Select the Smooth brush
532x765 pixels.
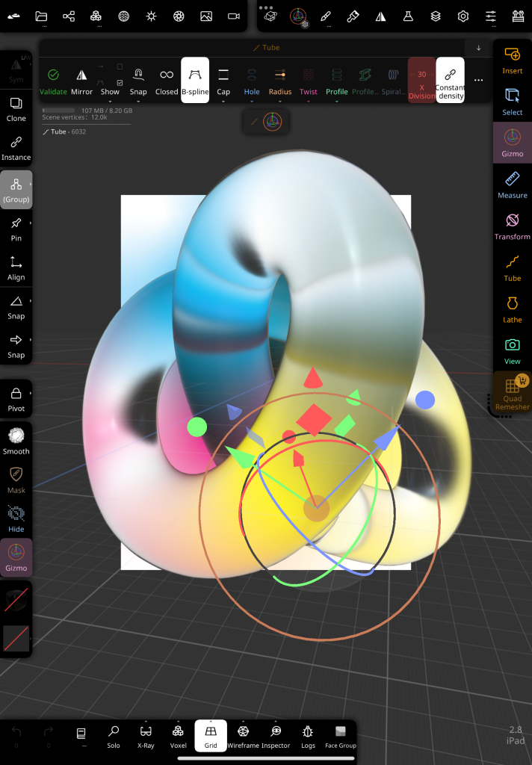point(16,441)
